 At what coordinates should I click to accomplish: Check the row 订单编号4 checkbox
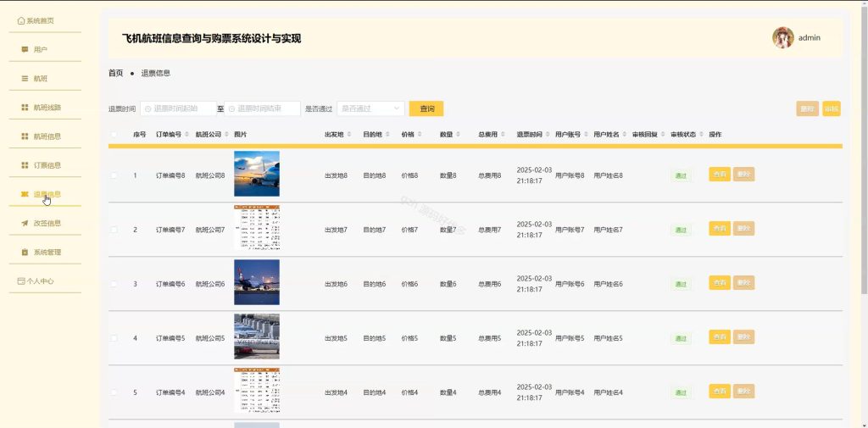[114, 392]
